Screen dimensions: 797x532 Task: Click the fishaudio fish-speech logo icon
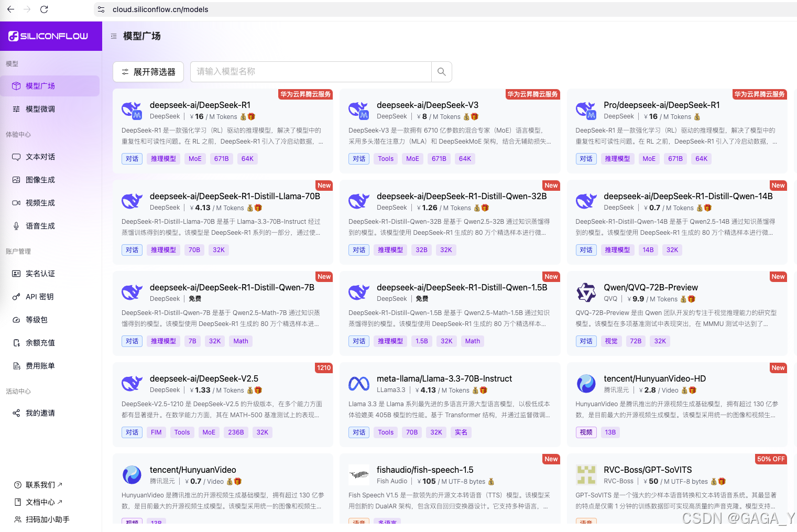pos(359,475)
